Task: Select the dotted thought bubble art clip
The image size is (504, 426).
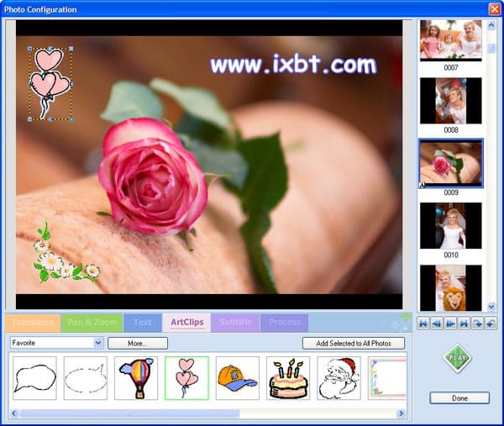Action: [86, 378]
